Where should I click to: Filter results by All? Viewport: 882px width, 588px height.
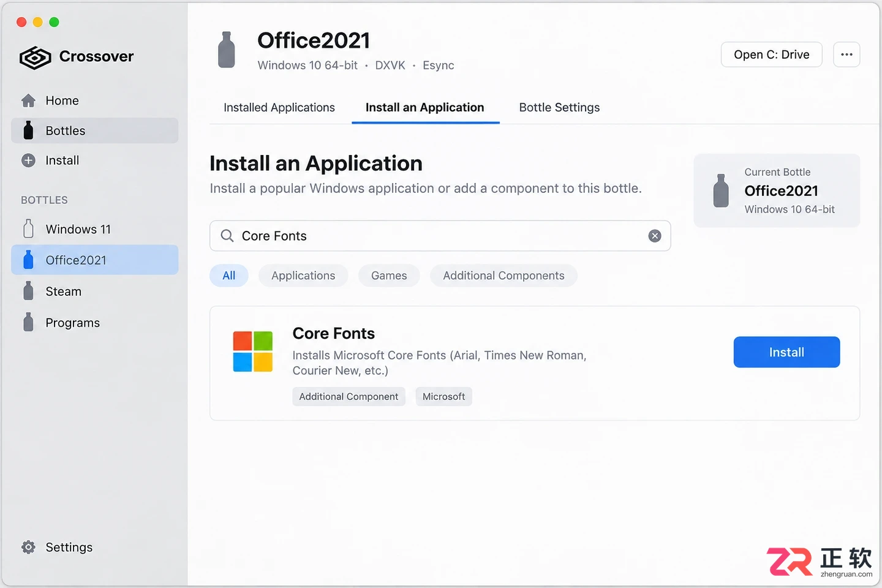pyautogui.click(x=229, y=276)
